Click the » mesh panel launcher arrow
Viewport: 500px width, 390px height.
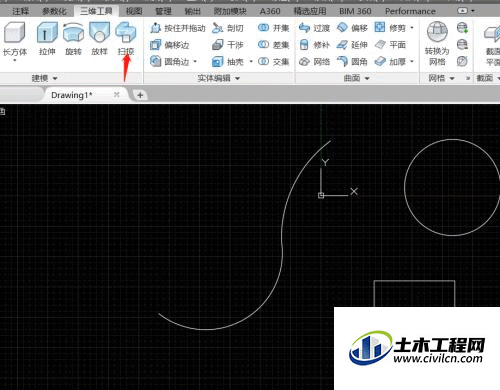[468, 78]
